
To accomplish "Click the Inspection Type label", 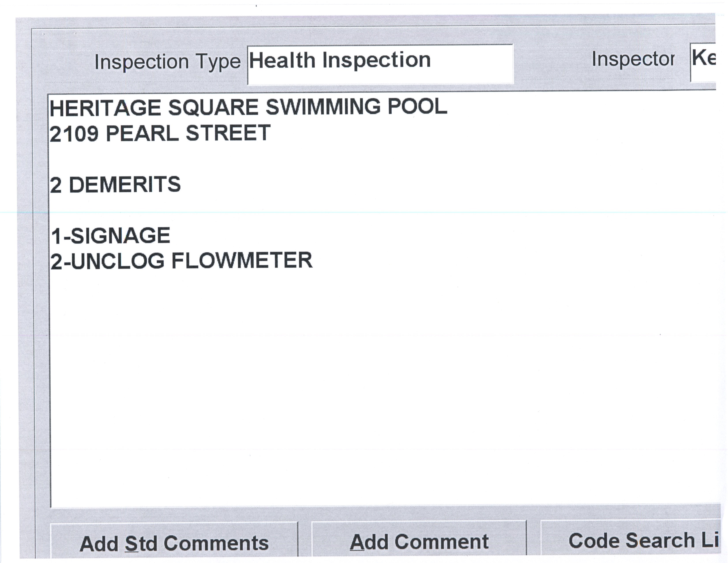I will point(167,62).
